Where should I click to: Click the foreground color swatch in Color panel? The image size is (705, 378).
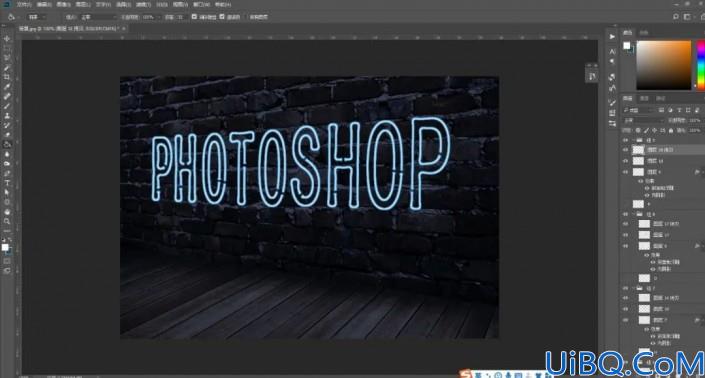pyautogui.click(x=626, y=45)
